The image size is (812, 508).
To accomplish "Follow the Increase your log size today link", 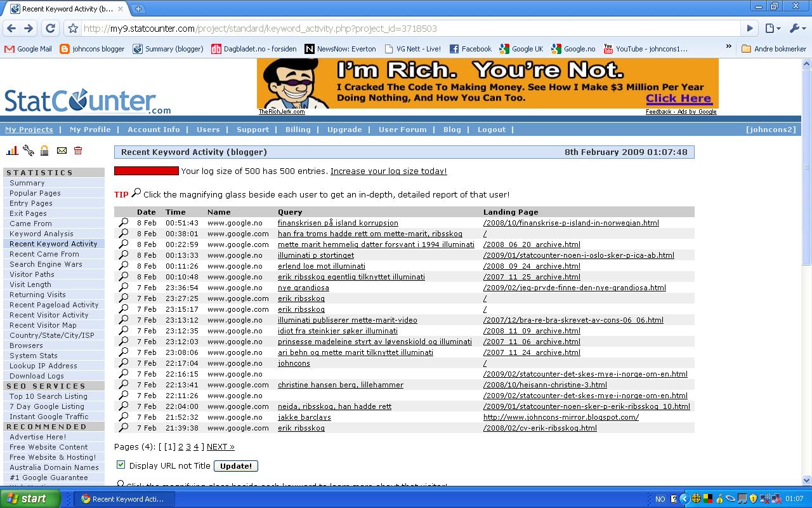I will pyautogui.click(x=388, y=171).
